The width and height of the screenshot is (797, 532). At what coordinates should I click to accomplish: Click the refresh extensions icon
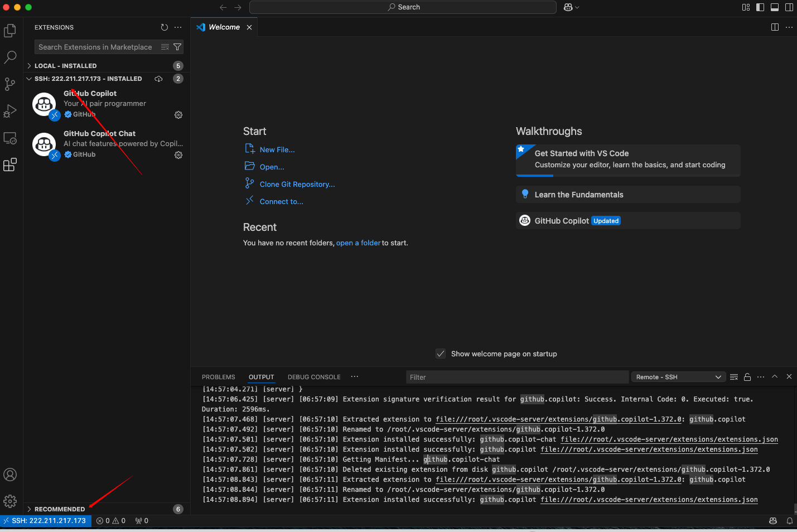[164, 27]
